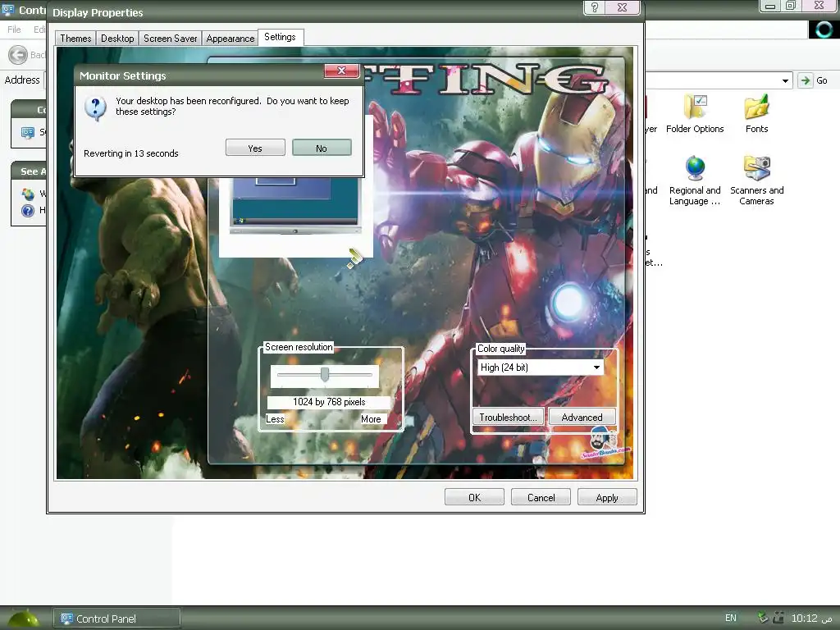Click the EN language indicator

click(731, 618)
